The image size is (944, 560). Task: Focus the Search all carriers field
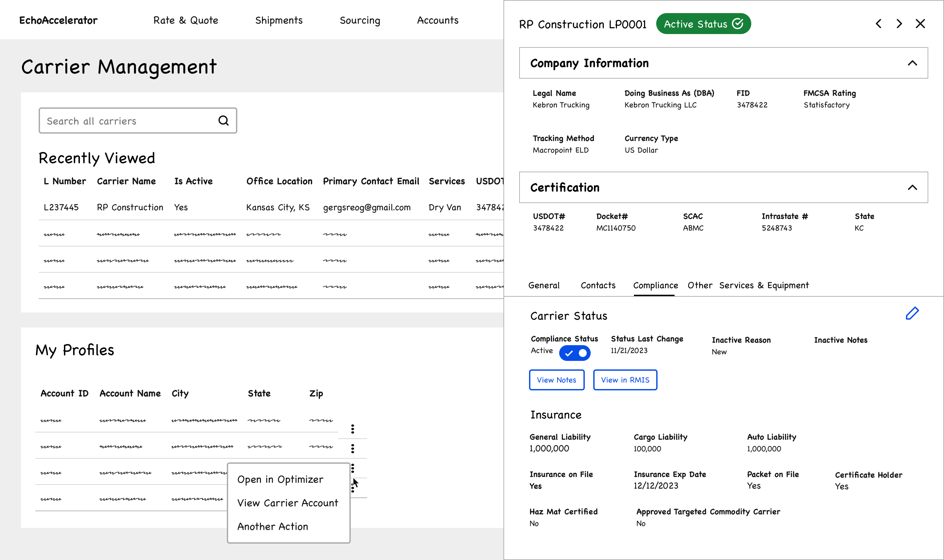coord(138,121)
